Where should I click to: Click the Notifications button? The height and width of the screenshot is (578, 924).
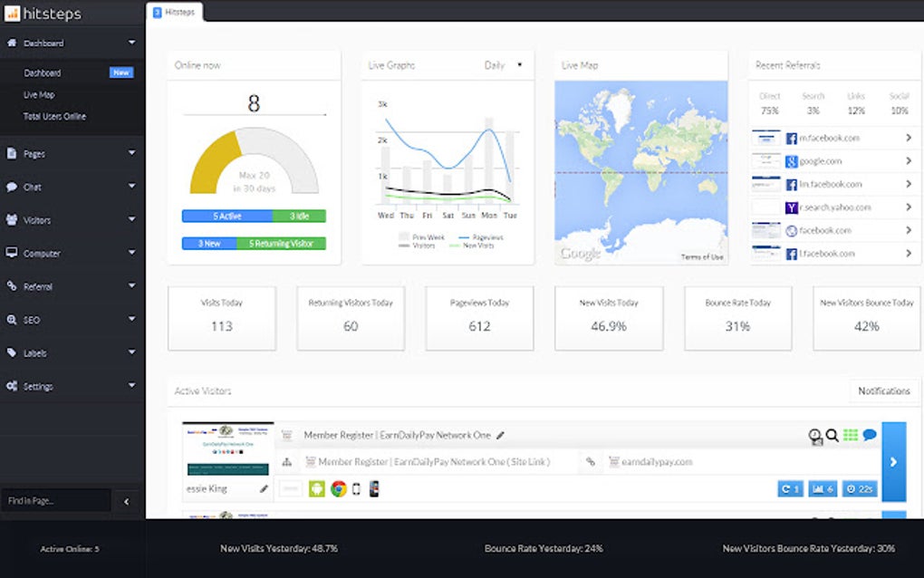pyautogui.click(x=884, y=390)
